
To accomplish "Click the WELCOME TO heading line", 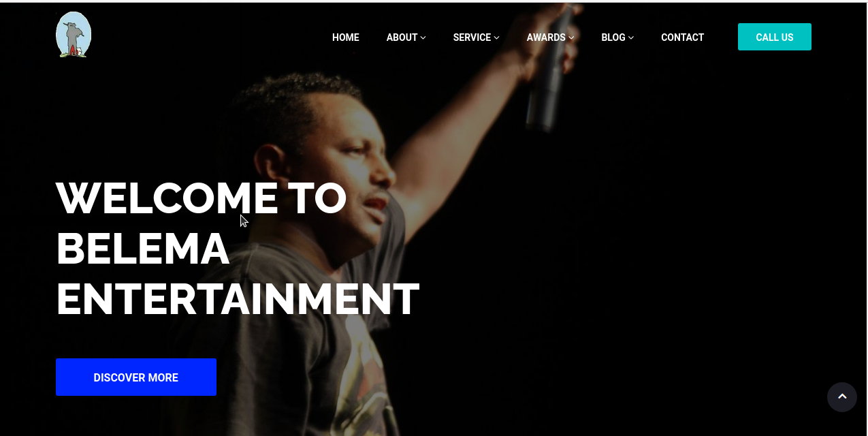I will coord(202,198).
